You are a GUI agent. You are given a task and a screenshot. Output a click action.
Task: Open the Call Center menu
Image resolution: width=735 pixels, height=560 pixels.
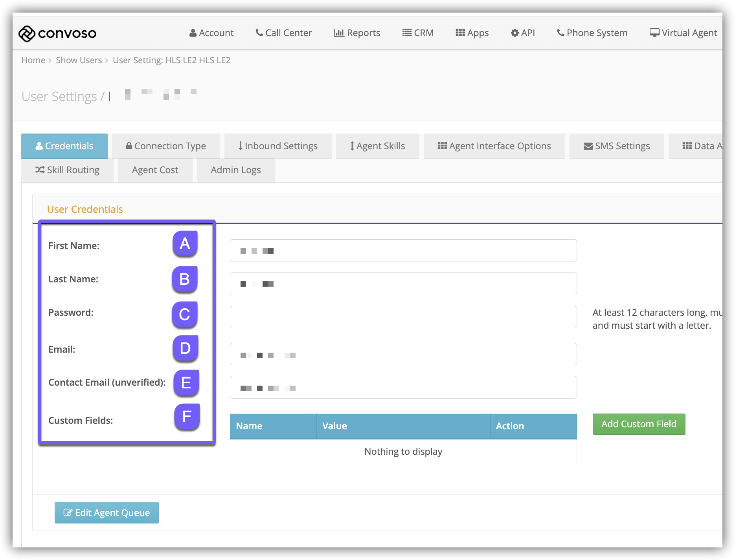tap(283, 33)
